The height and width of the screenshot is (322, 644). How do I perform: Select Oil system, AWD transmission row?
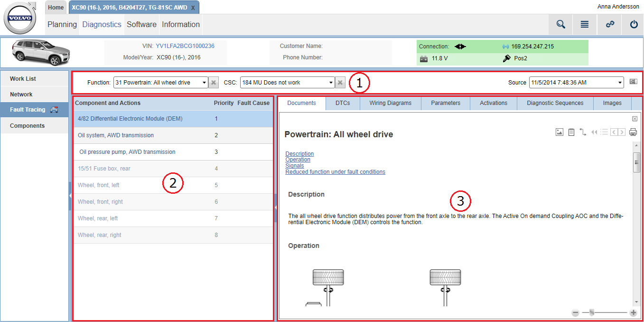[173, 135]
